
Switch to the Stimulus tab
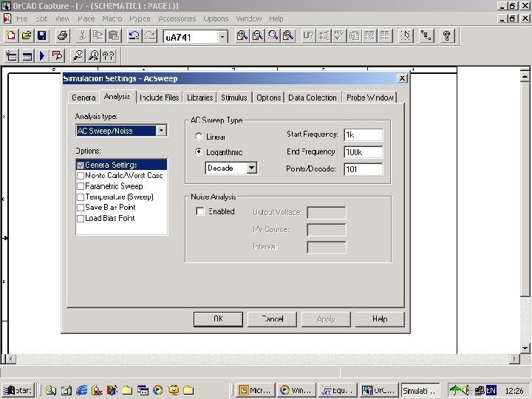click(234, 98)
